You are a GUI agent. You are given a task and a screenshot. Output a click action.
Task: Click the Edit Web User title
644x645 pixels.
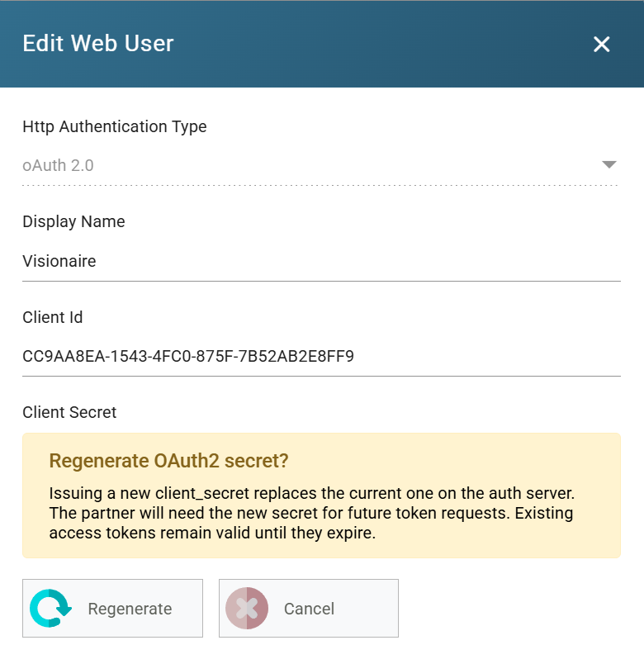pyautogui.click(x=98, y=43)
